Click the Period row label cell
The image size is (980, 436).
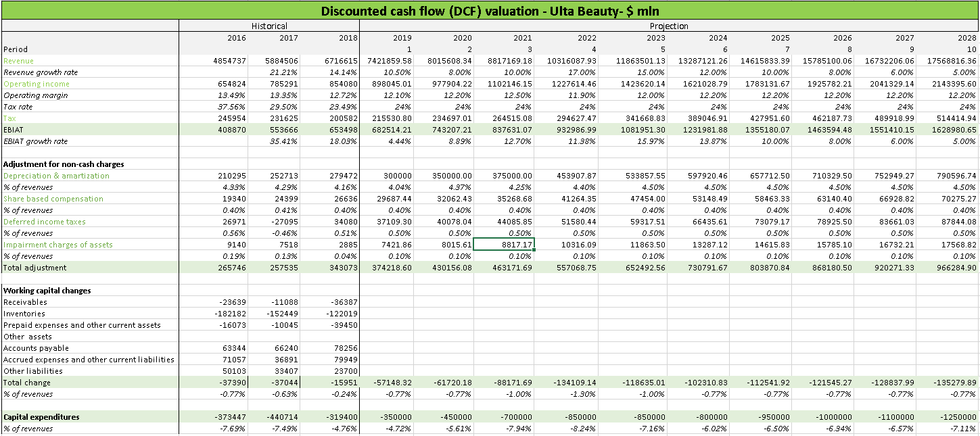coord(15,49)
